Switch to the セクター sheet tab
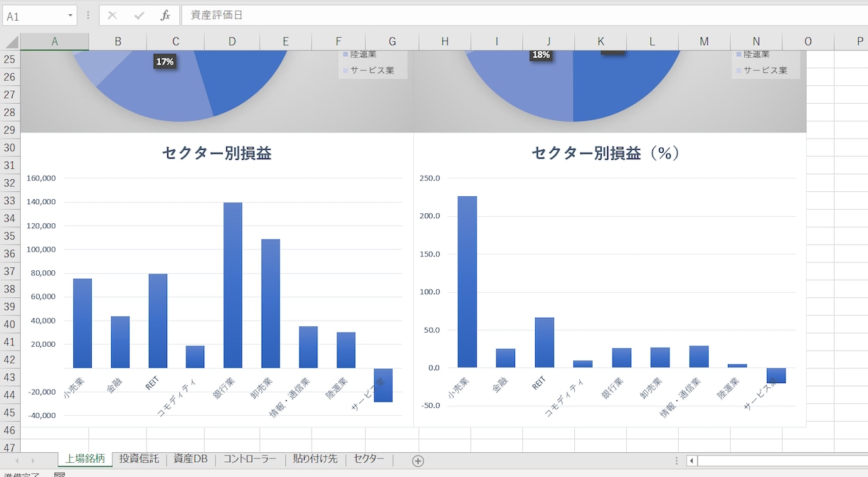The width and height of the screenshot is (868, 477). pos(369,459)
